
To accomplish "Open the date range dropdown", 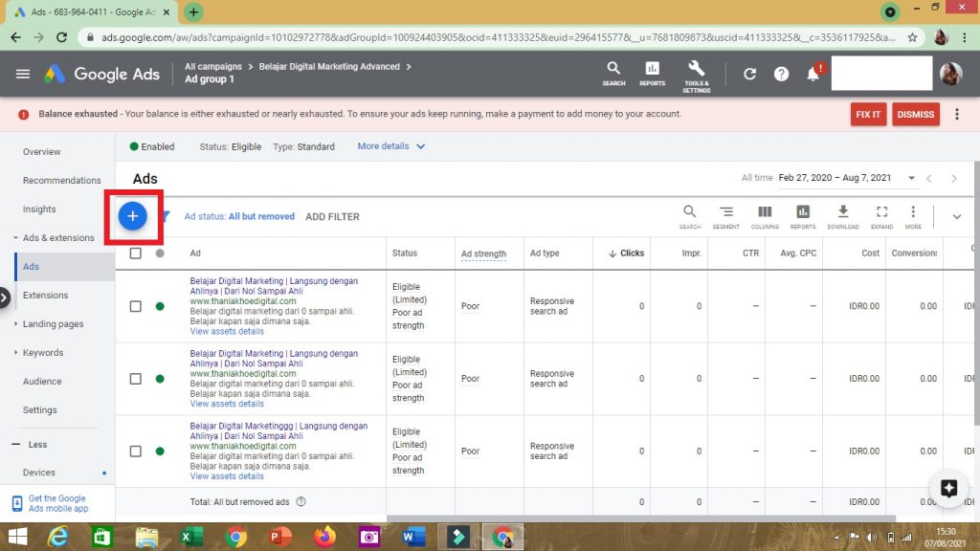I will (x=911, y=178).
